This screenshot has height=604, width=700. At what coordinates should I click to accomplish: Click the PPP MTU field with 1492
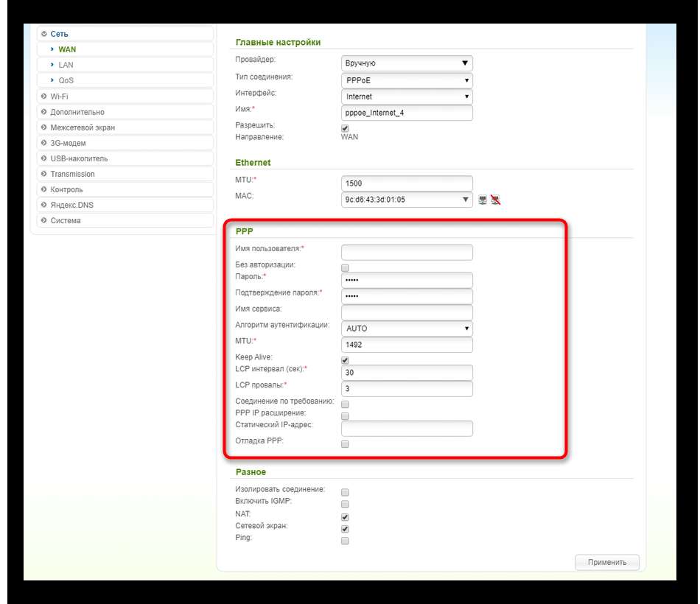click(x=407, y=345)
